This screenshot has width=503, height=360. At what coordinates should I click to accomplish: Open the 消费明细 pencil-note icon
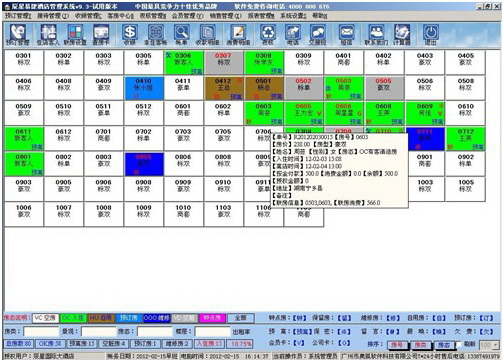(238, 35)
